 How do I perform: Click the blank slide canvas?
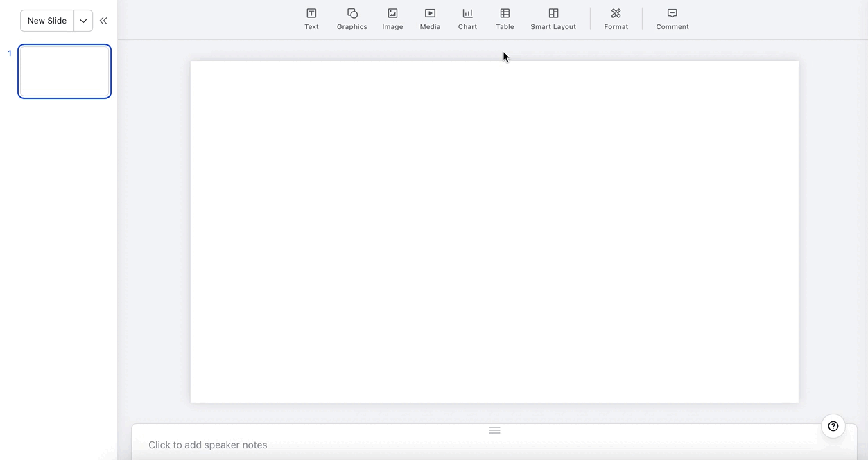pos(494,231)
